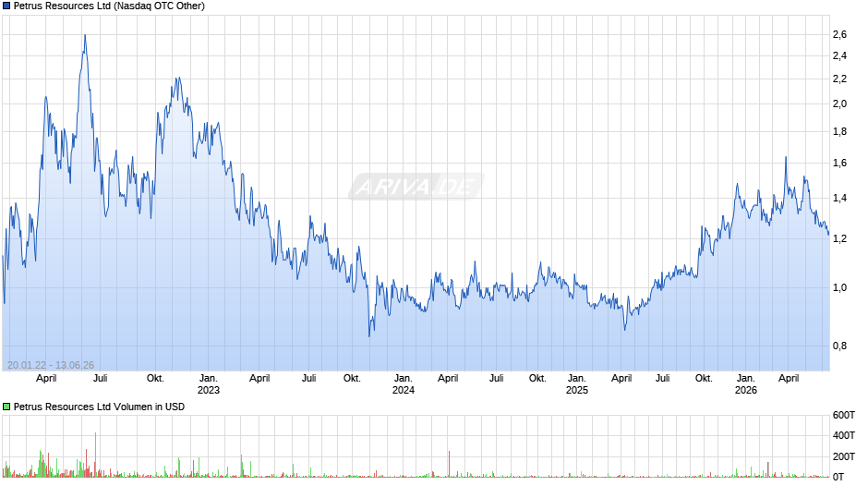Click the green legend square beside Volumen in USD
The image size is (868, 486).
6,407
